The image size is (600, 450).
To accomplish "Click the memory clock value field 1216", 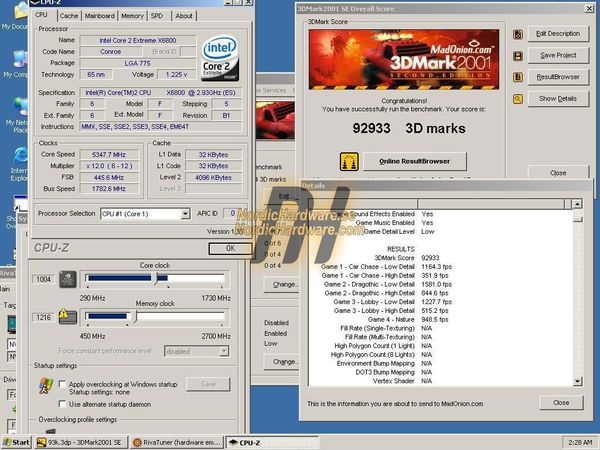I will (43, 317).
